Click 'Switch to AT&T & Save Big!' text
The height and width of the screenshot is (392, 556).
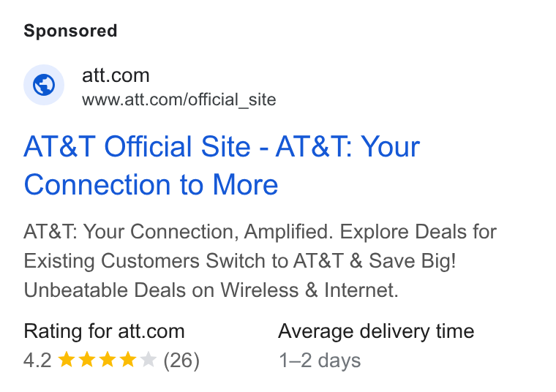point(331,261)
